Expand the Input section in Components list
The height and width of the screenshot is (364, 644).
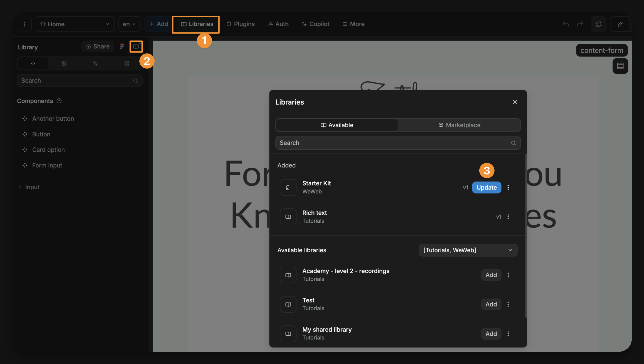tap(29, 187)
